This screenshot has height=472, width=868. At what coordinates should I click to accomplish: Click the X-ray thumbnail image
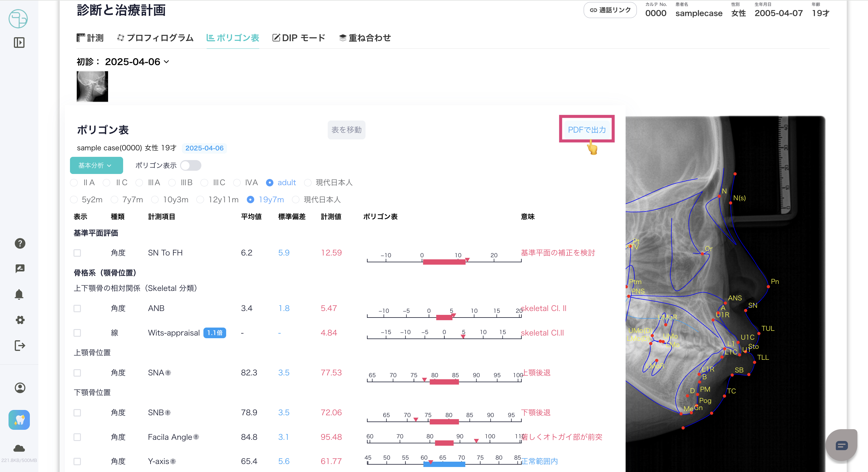(92, 86)
